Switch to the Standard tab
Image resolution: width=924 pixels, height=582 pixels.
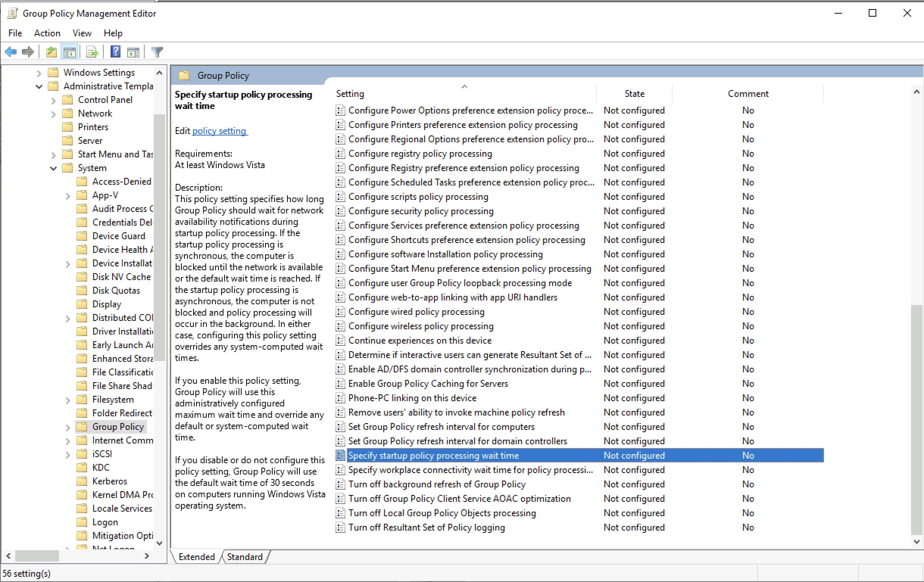click(244, 557)
